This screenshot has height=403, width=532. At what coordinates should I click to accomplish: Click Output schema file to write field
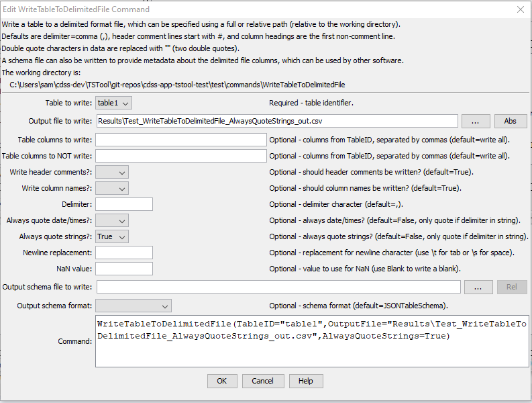click(x=278, y=287)
